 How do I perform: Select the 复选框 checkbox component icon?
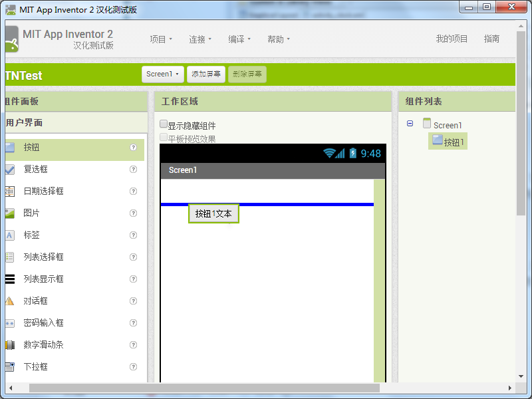coord(10,170)
